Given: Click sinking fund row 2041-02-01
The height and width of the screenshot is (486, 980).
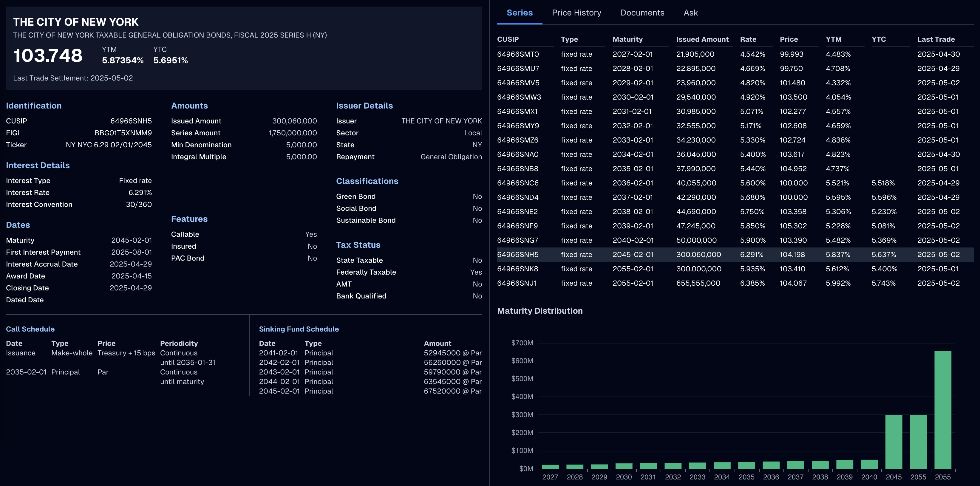Looking at the screenshot, I should tap(370, 353).
